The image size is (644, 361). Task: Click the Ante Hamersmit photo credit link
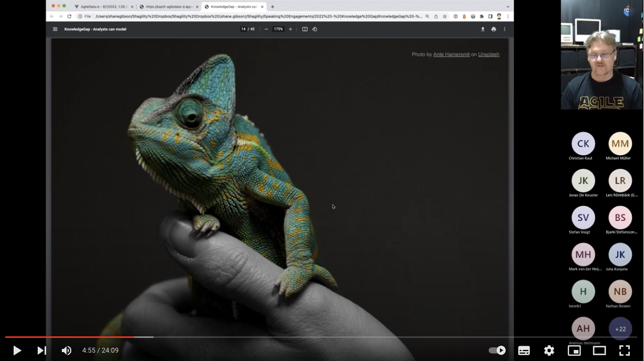click(x=451, y=55)
